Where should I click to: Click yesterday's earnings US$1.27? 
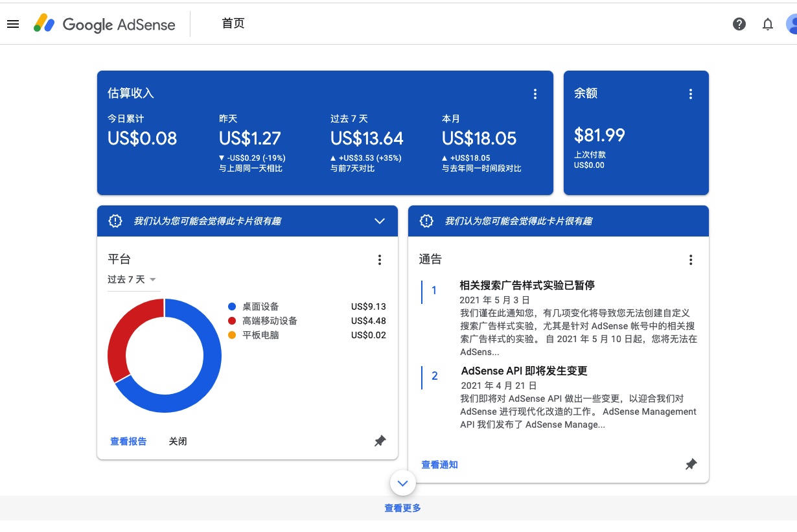point(250,139)
